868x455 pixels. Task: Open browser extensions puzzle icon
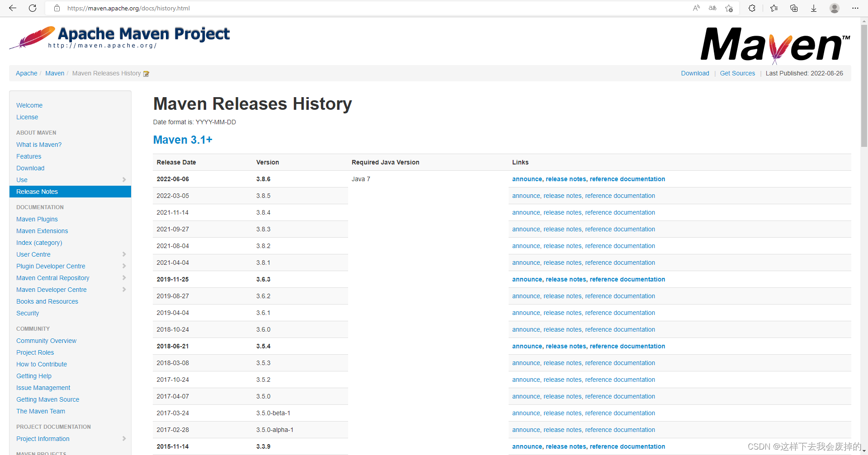(752, 8)
